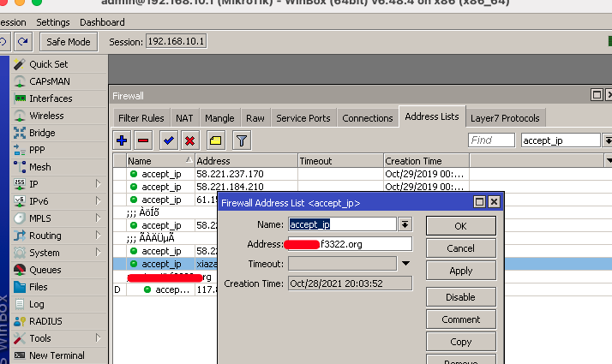Open CAPsMAN in the sidebar
Image resolution: width=612 pixels, height=364 pixels.
point(58,81)
